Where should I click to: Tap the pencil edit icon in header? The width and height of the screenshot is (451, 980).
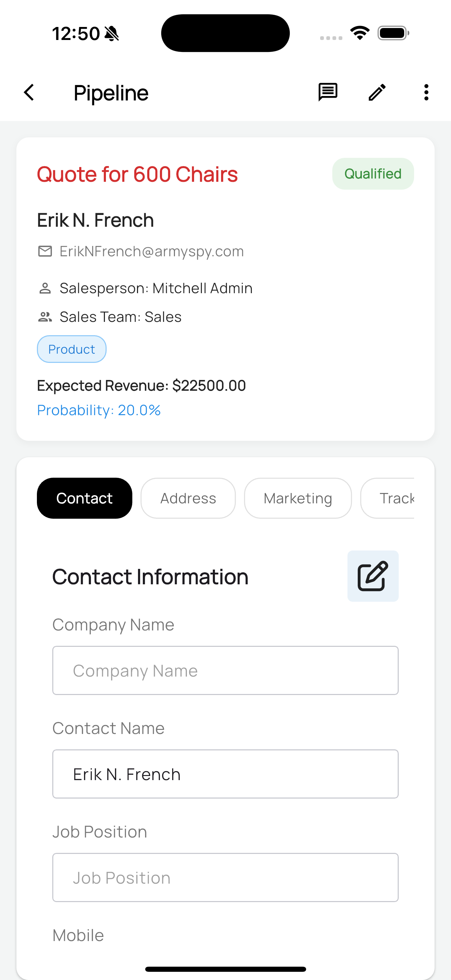coord(377,93)
